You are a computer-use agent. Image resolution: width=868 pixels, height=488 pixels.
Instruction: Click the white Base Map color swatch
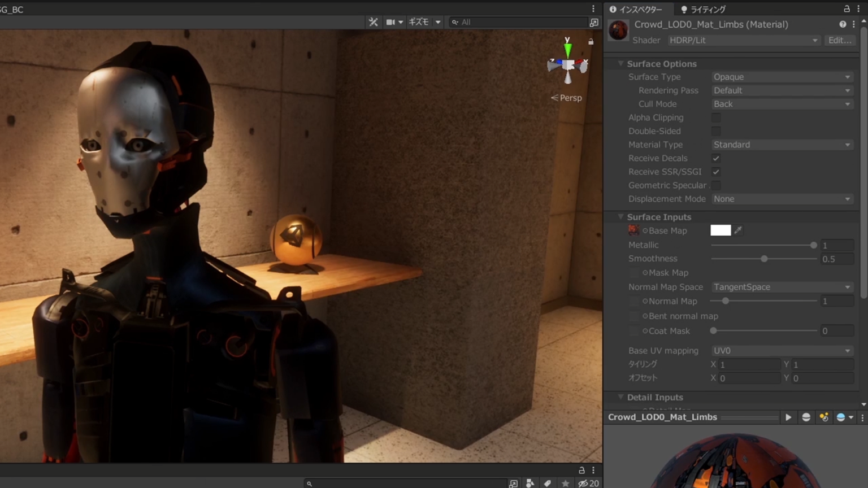click(x=721, y=230)
